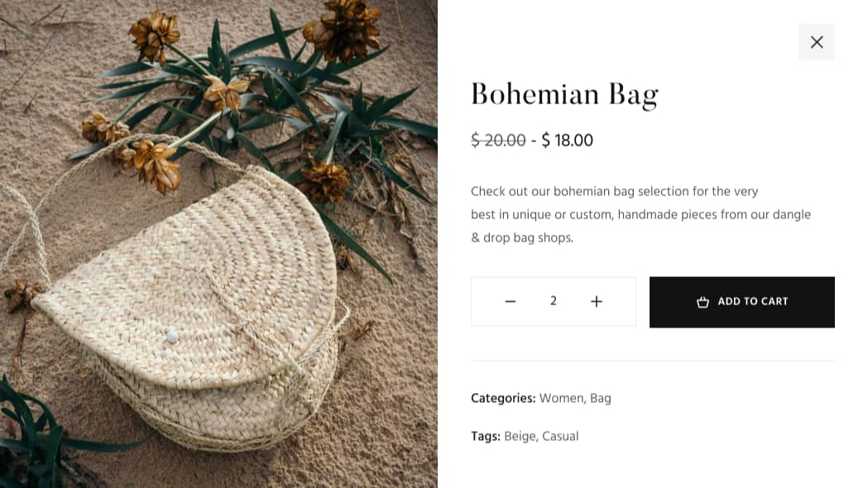Screen dimensions: 868x488
Task: Click the Tags label
Action: pos(486,436)
